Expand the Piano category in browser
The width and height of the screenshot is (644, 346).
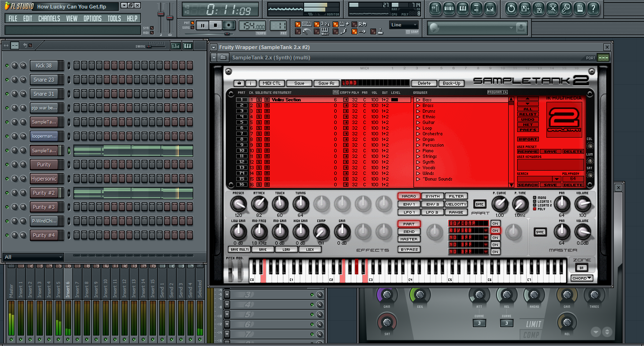[418, 151]
